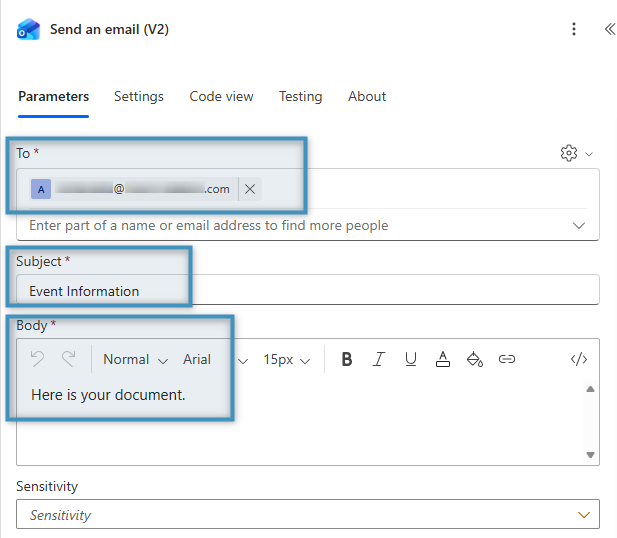The width and height of the screenshot is (617, 538).
Task: Collapse the action panel with double chevron
Action: pyautogui.click(x=610, y=29)
